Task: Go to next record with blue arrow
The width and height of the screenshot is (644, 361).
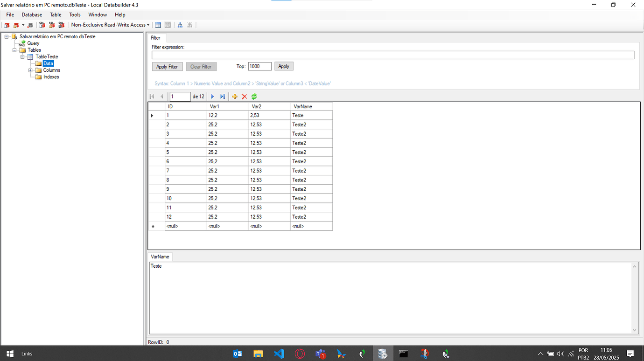Action: [212, 97]
